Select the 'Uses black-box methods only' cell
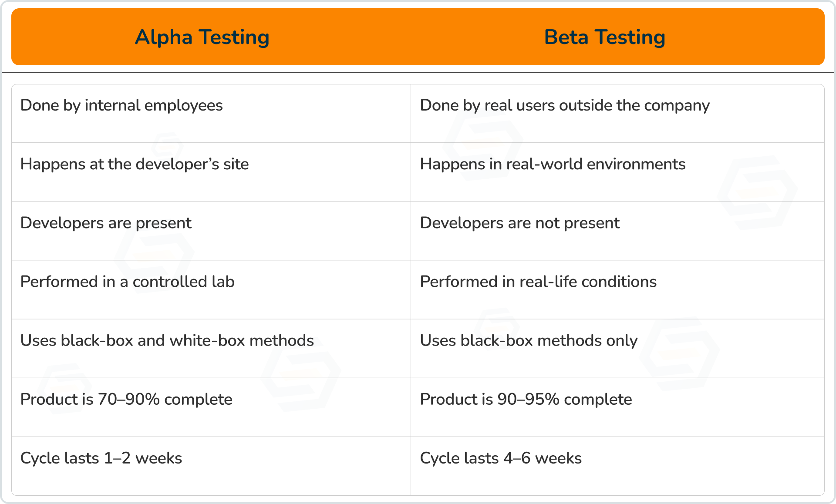The width and height of the screenshot is (836, 504). [529, 340]
